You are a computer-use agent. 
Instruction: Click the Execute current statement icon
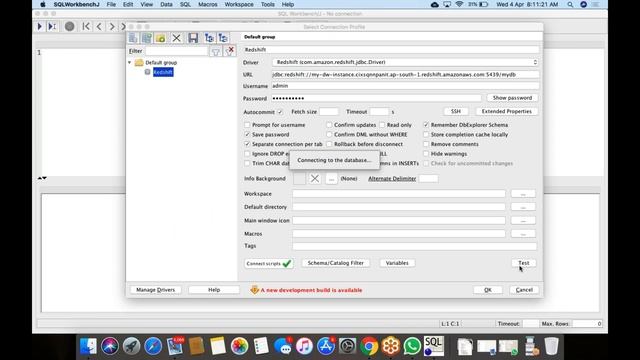[52, 27]
